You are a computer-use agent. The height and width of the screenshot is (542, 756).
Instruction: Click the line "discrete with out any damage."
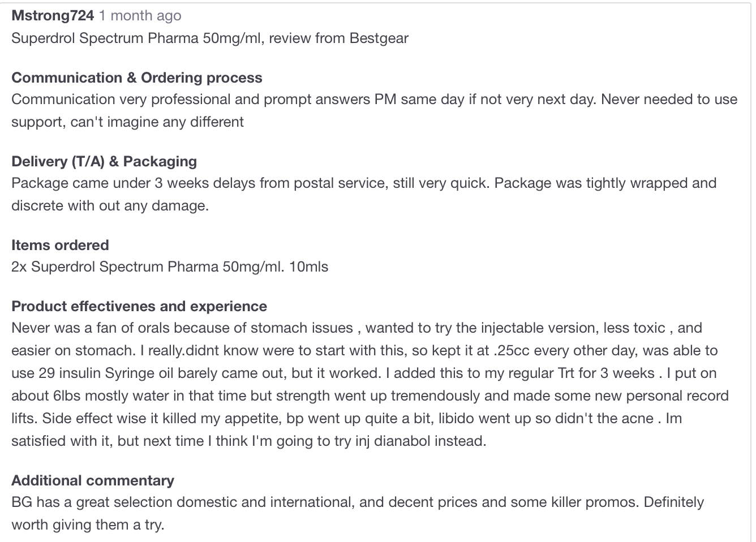click(110, 205)
